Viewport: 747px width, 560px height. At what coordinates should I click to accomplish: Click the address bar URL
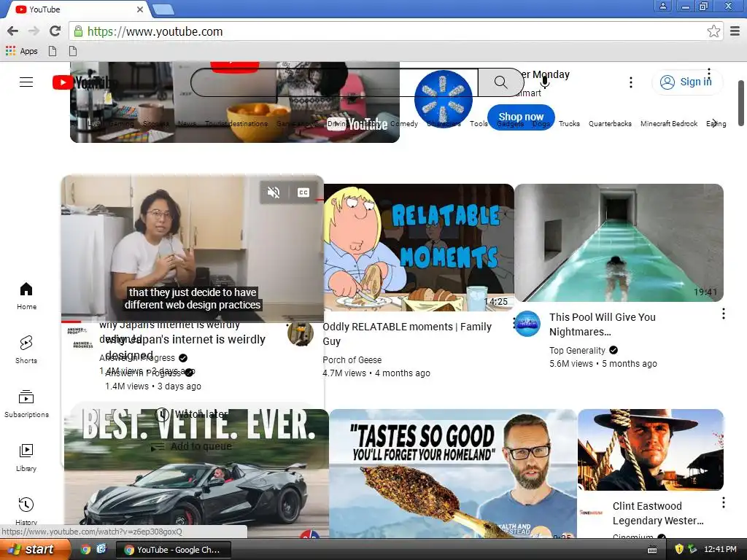[155, 31]
